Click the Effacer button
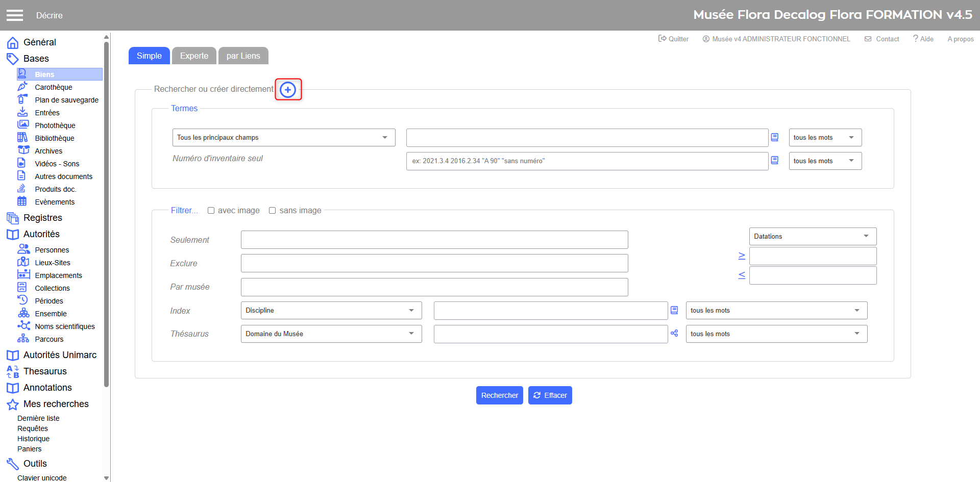Screen dimensions: 980x482 [550, 395]
